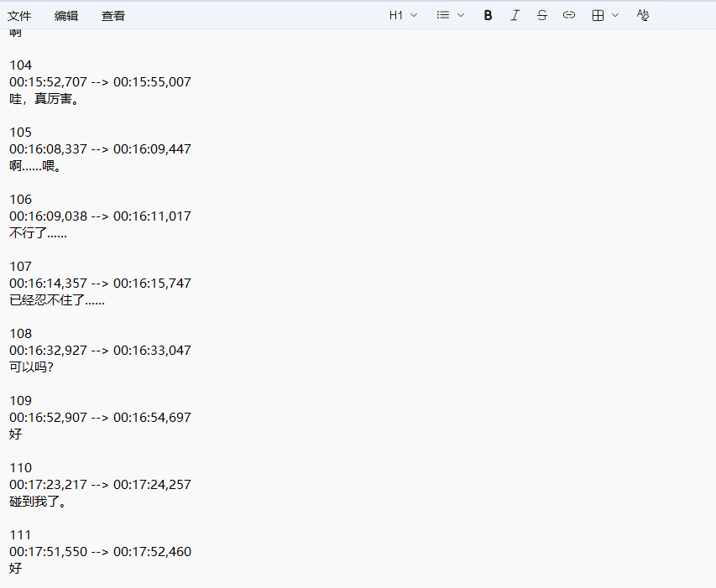Click the line 啊……喂。
This screenshot has width=716, height=588.
[x=35, y=166]
